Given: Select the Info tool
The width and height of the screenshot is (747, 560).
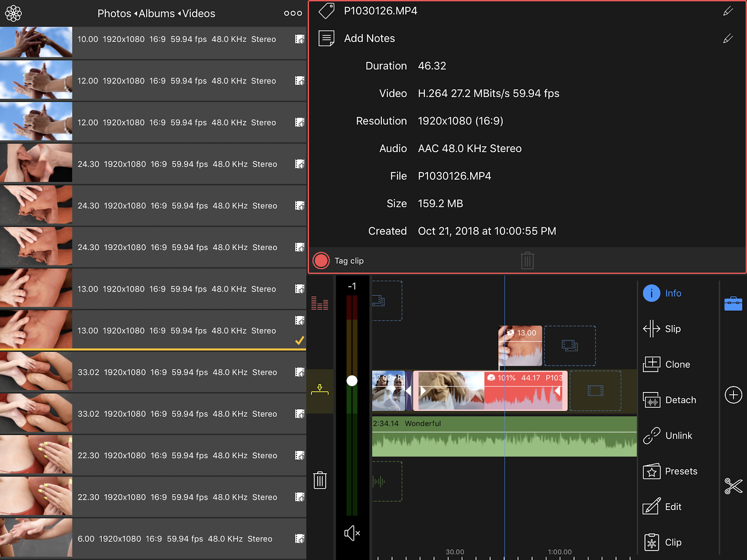Looking at the screenshot, I should (662, 293).
